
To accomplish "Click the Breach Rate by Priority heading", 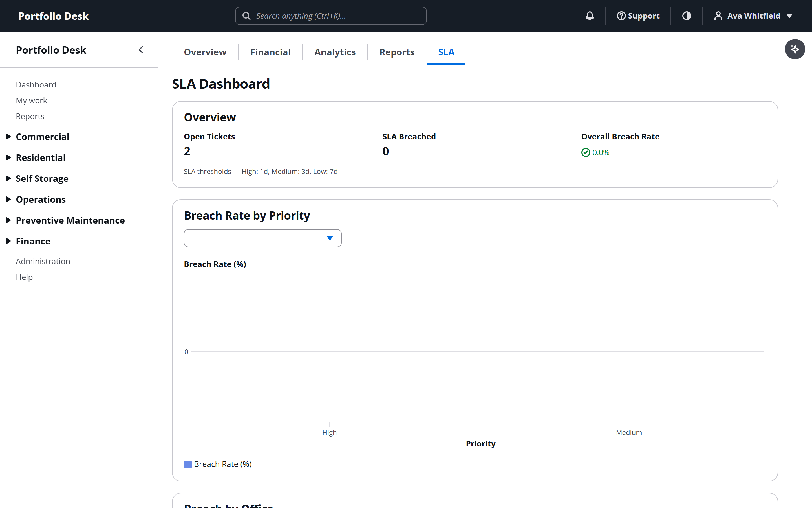I will pyautogui.click(x=247, y=215).
